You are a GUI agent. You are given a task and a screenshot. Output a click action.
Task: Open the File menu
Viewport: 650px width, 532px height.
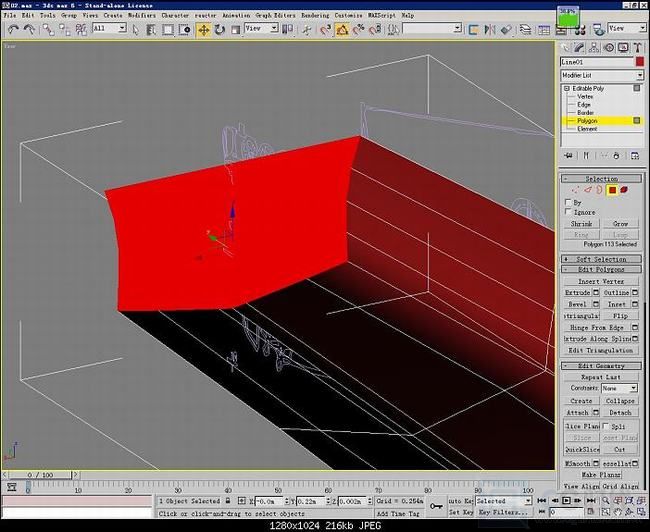(x=10, y=15)
